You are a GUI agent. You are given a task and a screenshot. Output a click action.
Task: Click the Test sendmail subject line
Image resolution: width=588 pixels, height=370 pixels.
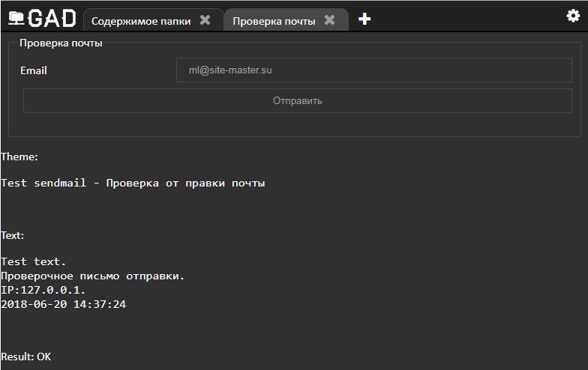pyautogui.click(x=133, y=183)
